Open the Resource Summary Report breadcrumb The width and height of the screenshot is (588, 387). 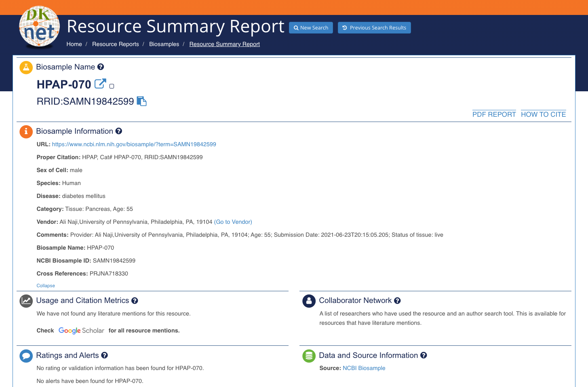pos(225,44)
